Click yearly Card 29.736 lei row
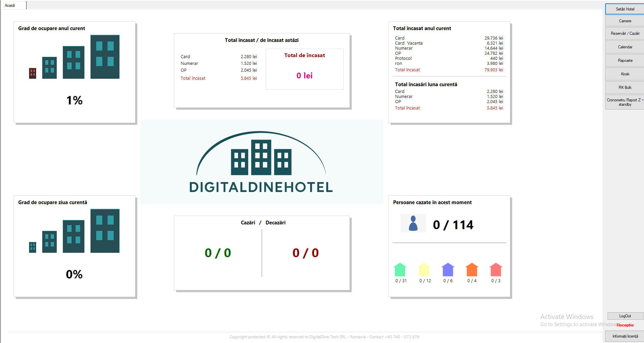The height and width of the screenshot is (343, 644). click(x=449, y=38)
